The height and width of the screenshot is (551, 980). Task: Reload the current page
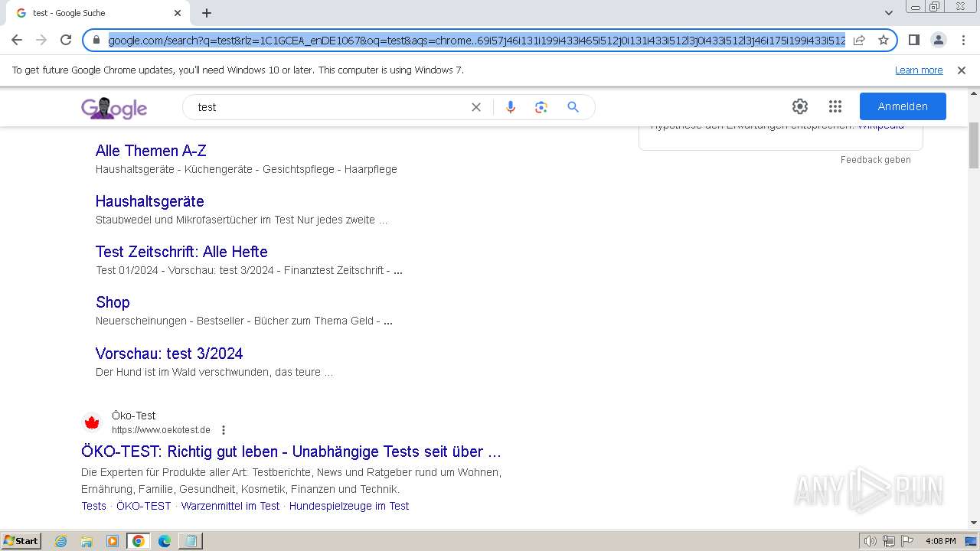(66, 40)
